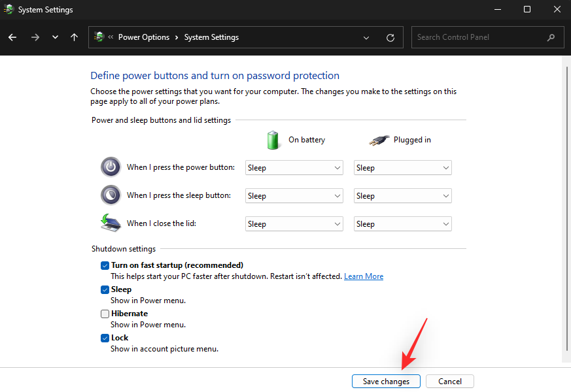This screenshot has height=392, width=571.
Task: Uncheck the Lock checkbox
Action: pyautogui.click(x=105, y=338)
